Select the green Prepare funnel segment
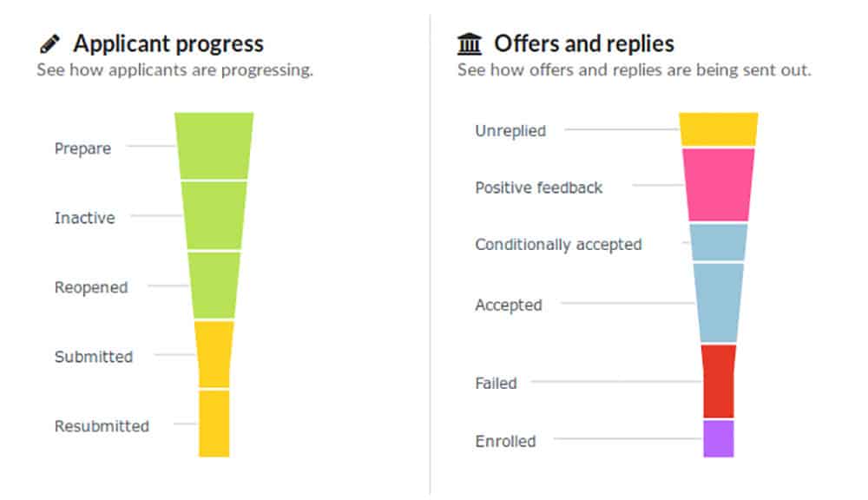 pyautogui.click(x=214, y=146)
